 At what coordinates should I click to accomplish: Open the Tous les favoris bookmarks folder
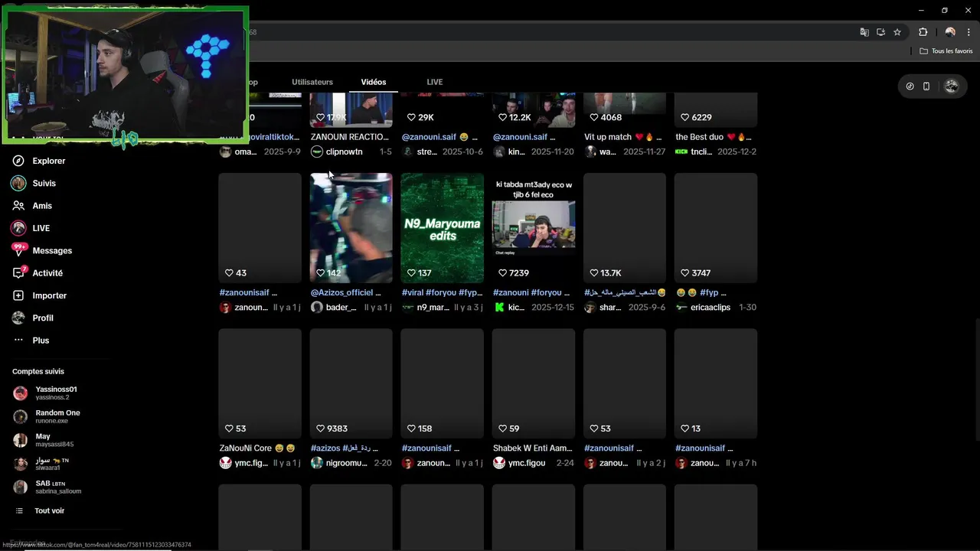tap(946, 51)
